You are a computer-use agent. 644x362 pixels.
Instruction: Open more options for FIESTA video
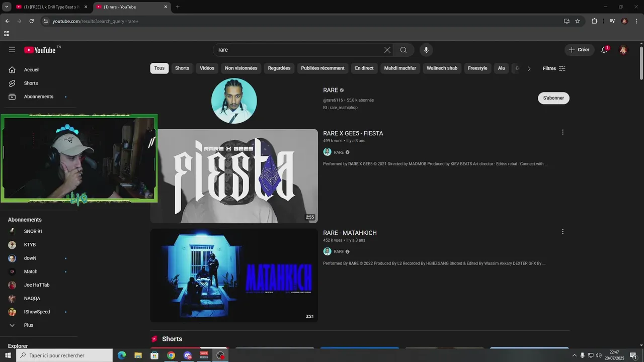pyautogui.click(x=562, y=132)
